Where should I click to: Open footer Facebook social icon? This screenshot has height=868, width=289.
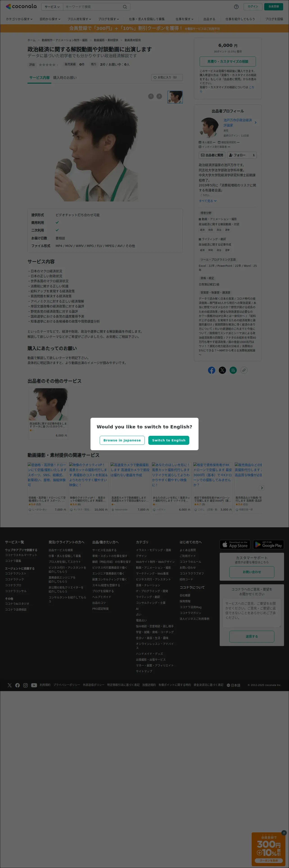click(18, 685)
